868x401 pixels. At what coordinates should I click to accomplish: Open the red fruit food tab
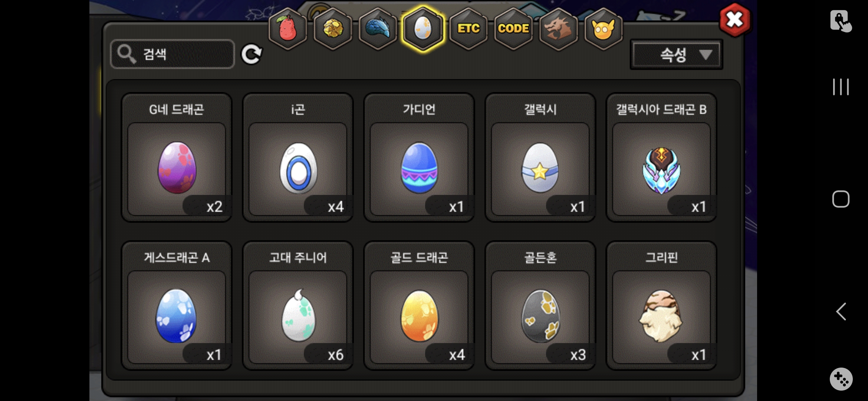point(287,29)
